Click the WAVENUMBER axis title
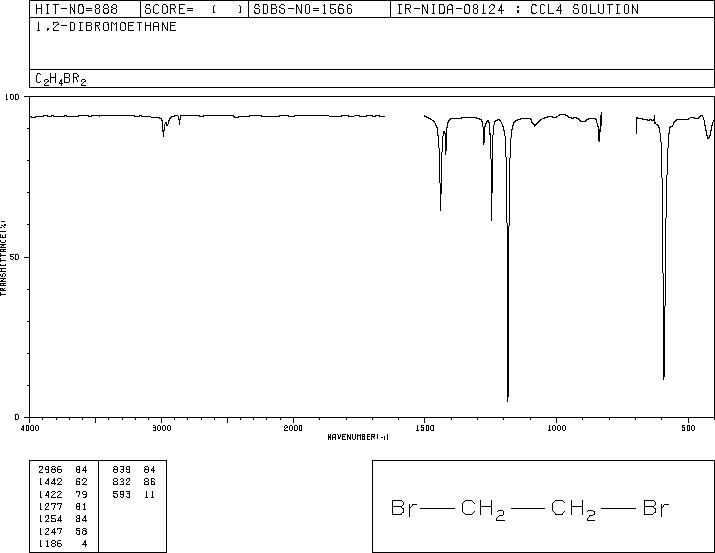The height and width of the screenshot is (553, 715). click(x=358, y=437)
